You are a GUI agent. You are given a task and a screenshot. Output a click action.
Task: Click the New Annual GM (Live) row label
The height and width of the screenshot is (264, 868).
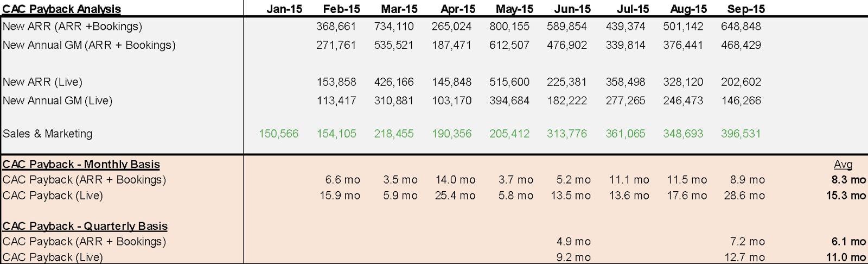coord(58,100)
